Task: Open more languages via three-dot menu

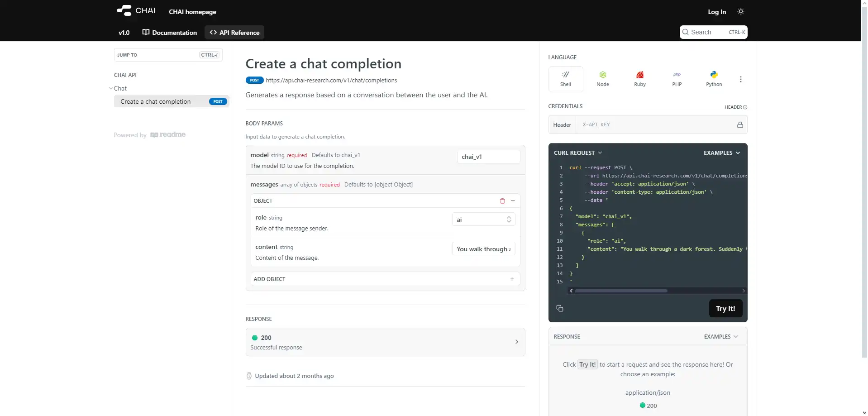Action: pyautogui.click(x=741, y=79)
